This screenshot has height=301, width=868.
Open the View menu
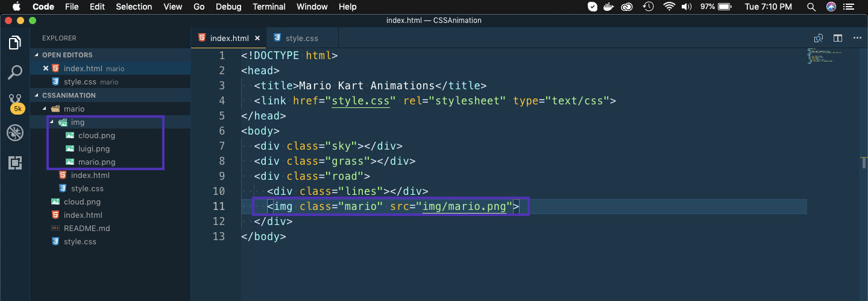point(173,7)
